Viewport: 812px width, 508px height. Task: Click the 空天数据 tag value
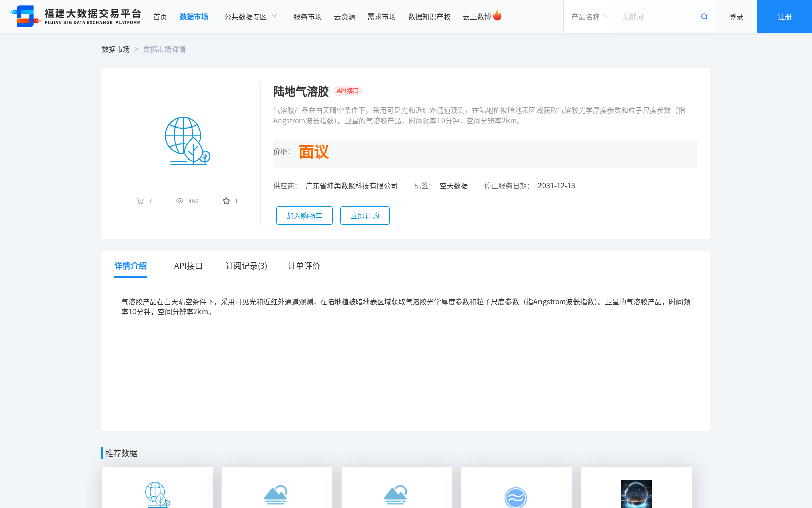point(454,186)
